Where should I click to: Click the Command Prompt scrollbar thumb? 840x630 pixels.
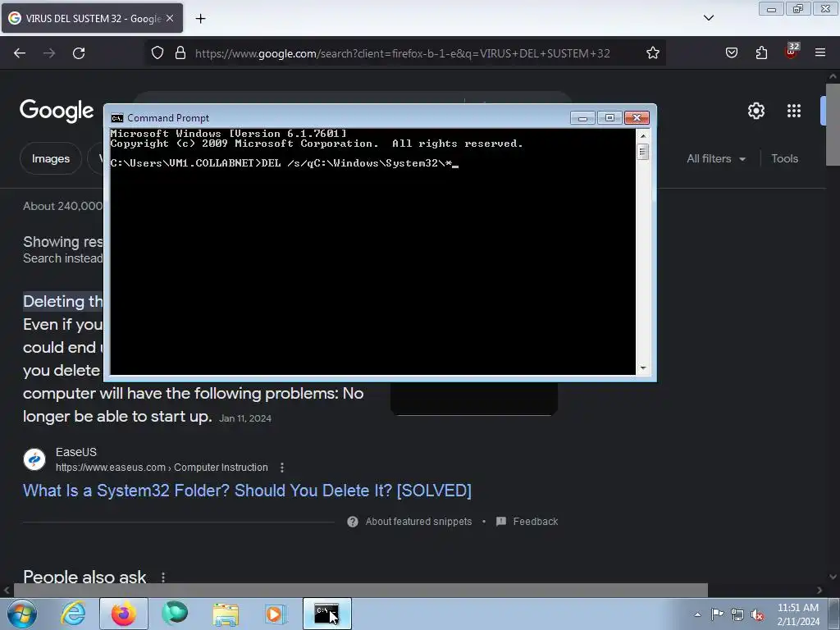coord(643,152)
